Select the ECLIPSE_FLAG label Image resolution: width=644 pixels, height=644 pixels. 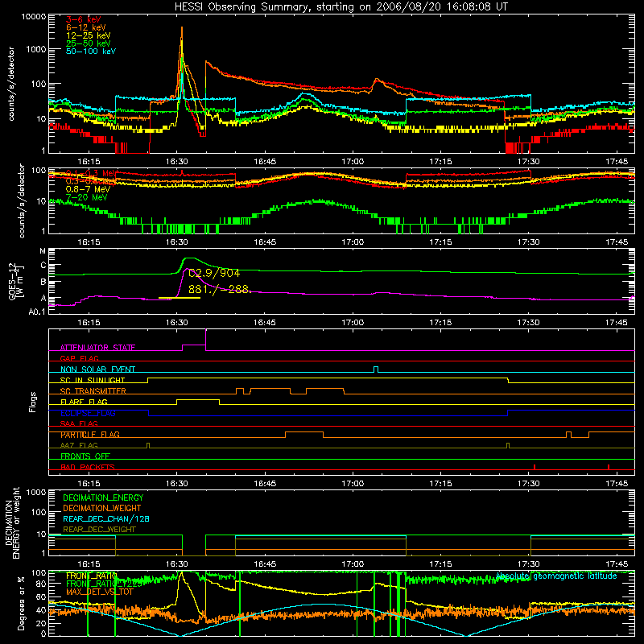pyautogui.click(x=88, y=413)
